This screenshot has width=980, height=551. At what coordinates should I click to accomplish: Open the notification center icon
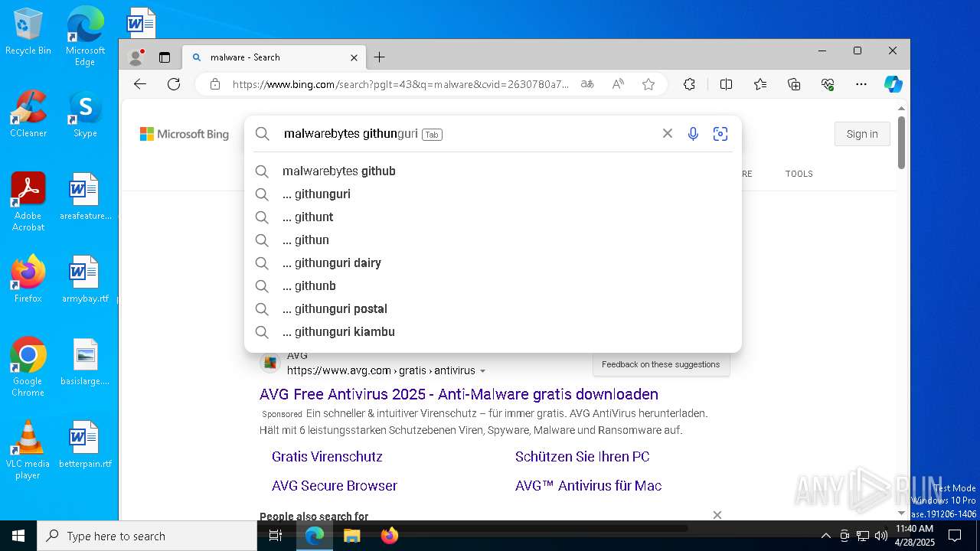(955, 536)
